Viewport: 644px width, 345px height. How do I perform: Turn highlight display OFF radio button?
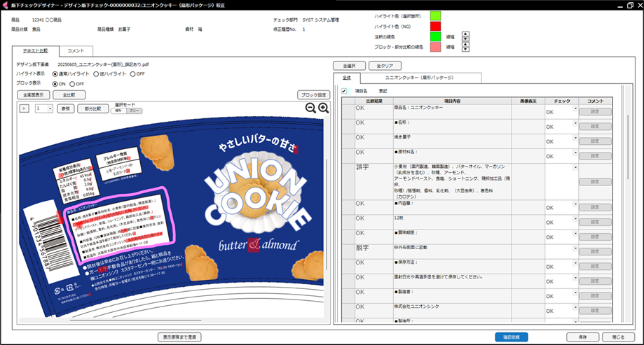point(132,74)
